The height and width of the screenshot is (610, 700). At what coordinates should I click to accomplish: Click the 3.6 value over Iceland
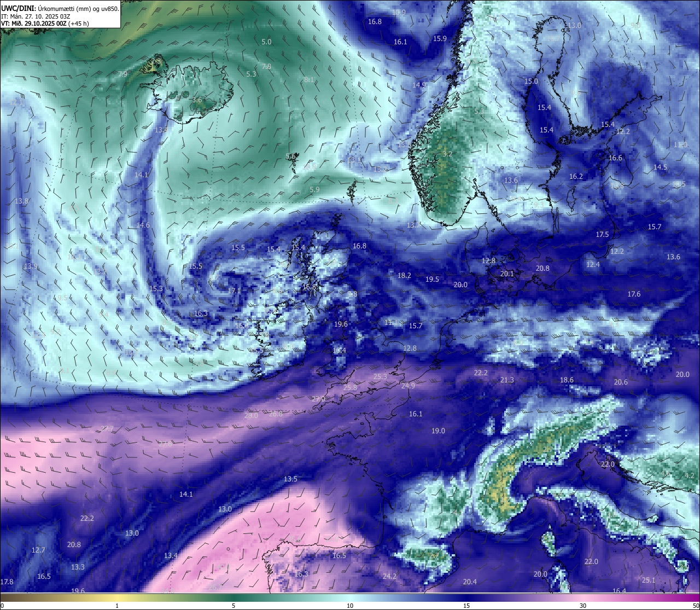click(x=197, y=100)
